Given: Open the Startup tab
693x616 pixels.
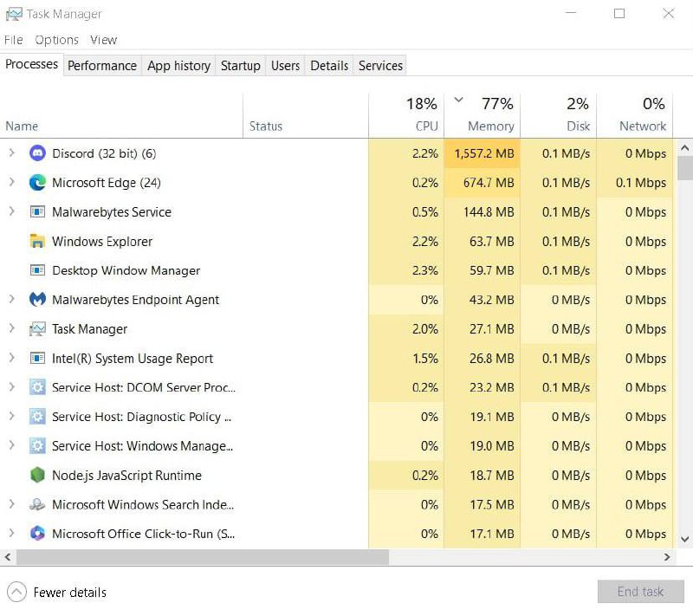Looking at the screenshot, I should [x=240, y=66].
